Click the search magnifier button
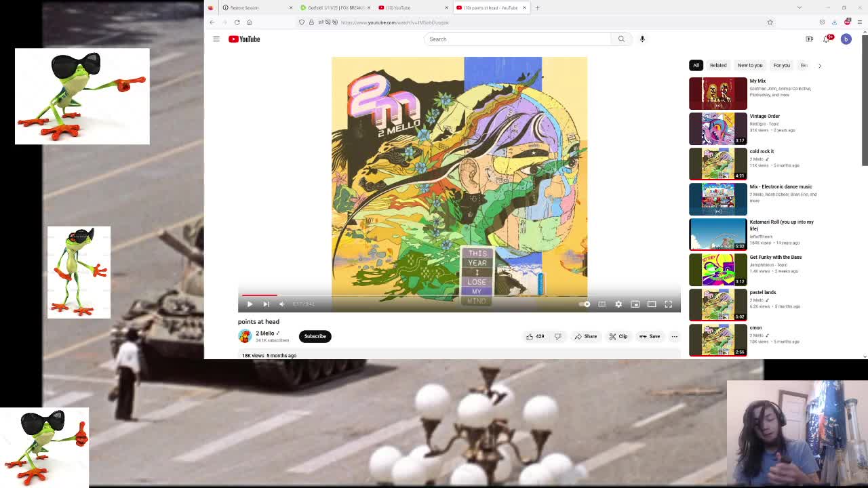Image resolution: width=868 pixels, height=488 pixels. (x=621, y=39)
